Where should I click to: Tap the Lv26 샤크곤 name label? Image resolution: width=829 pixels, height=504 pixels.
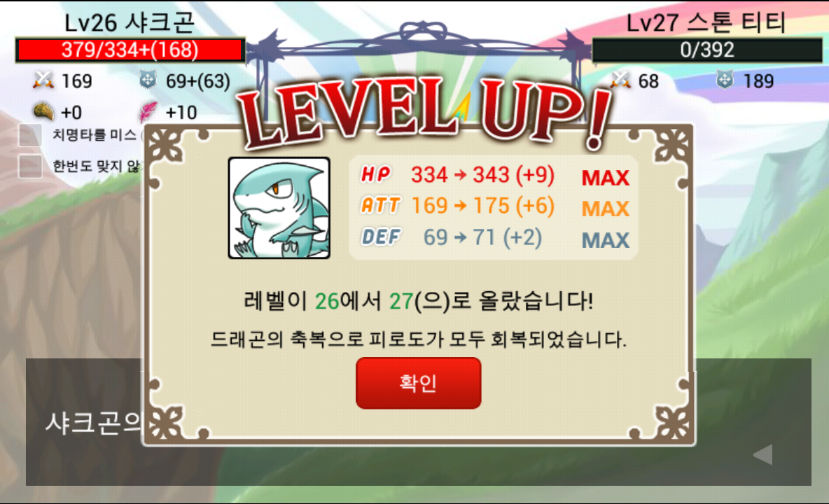pyautogui.click(x=130, y=22)
